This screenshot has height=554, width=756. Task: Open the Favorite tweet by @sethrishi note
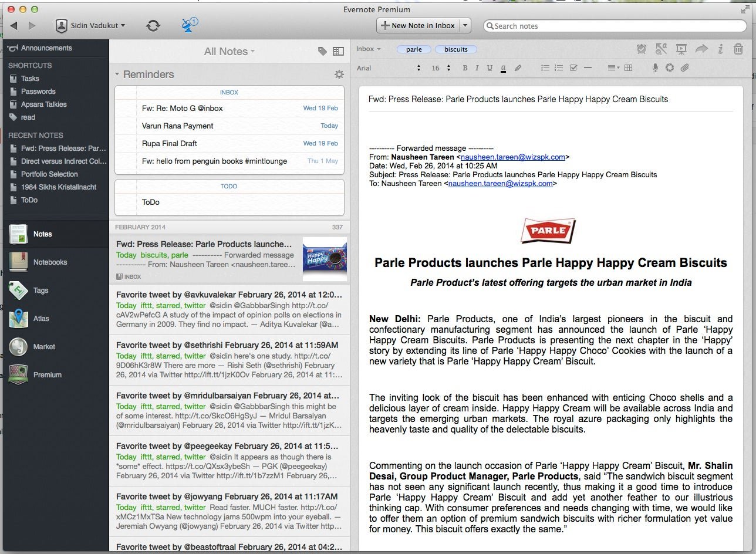pyautogui.click(x=229, y=360)
